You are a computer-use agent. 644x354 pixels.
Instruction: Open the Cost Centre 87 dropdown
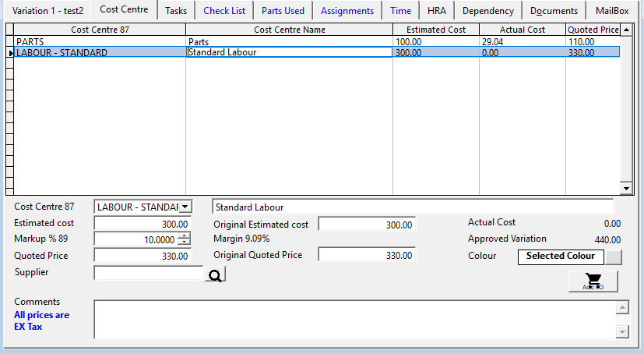[185, 207]
